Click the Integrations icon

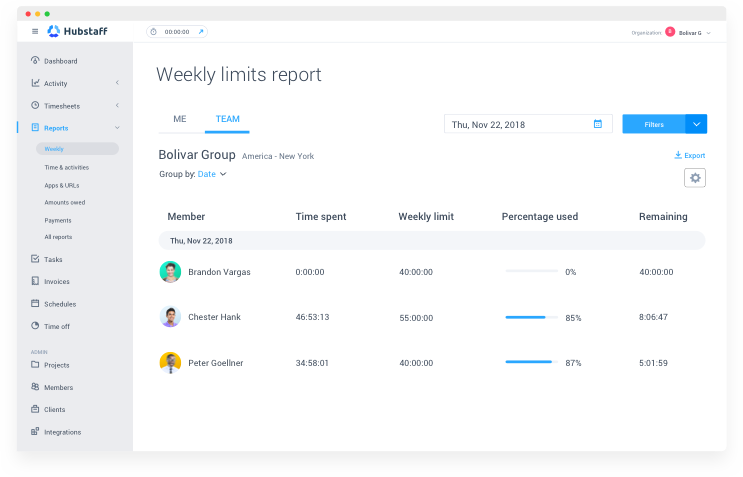(x=35, y=431)
